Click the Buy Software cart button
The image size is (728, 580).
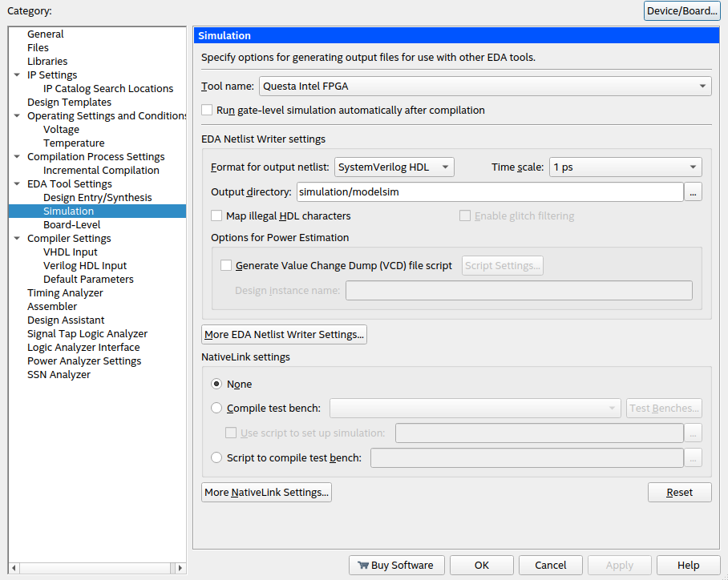[394, 565]
